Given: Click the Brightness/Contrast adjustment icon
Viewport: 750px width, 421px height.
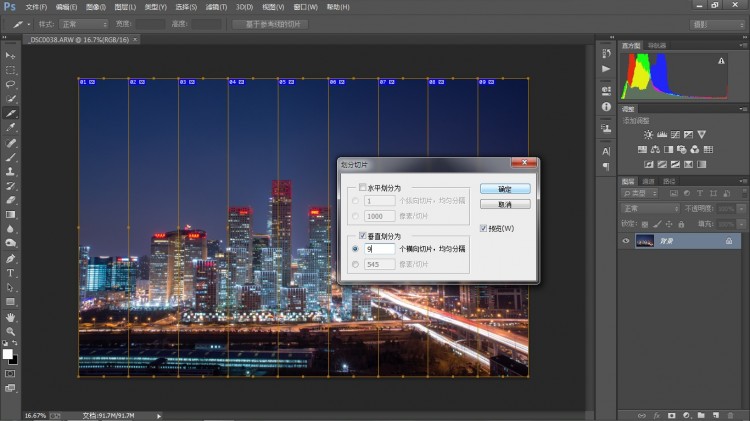Looking at the screenshot, I should 648,134.
